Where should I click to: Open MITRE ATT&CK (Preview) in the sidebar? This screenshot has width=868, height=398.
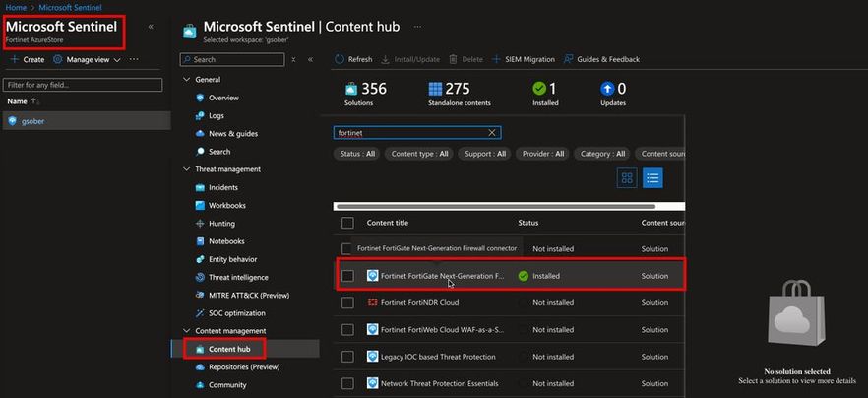[248, 295]
